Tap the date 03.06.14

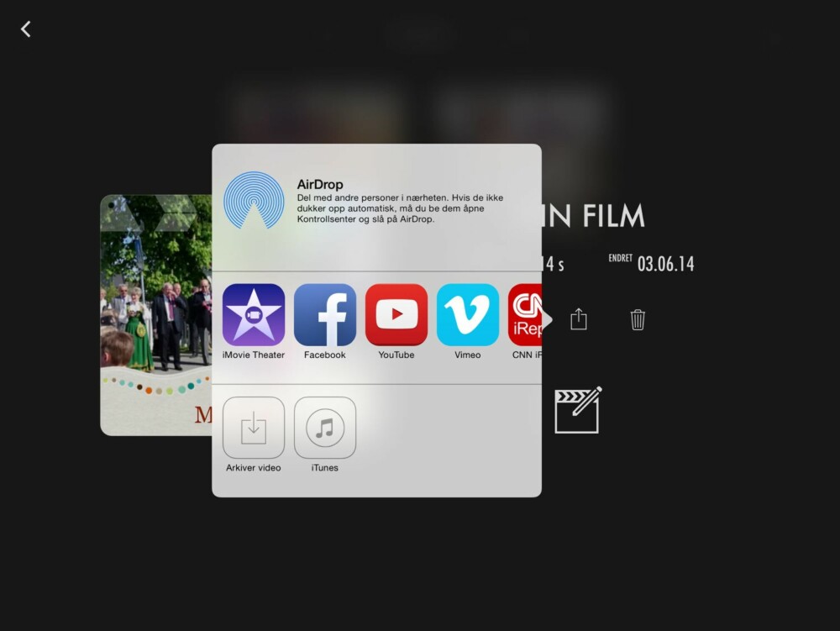[x=665, y=264]
